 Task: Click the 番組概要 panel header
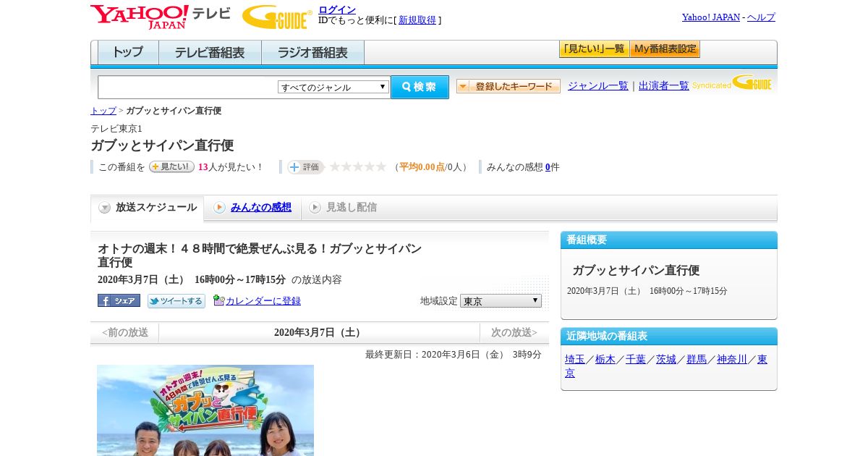coord(669,240)
